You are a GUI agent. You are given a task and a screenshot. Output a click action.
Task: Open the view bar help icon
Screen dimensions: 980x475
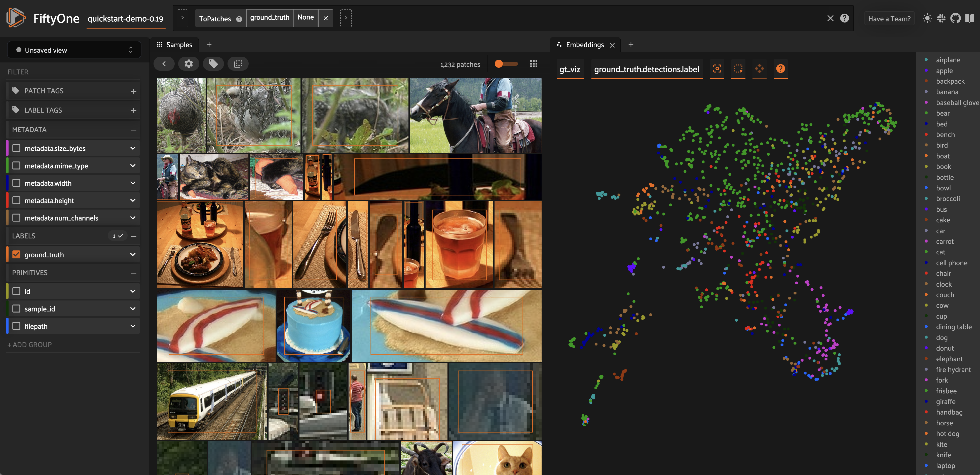point(845,18)
